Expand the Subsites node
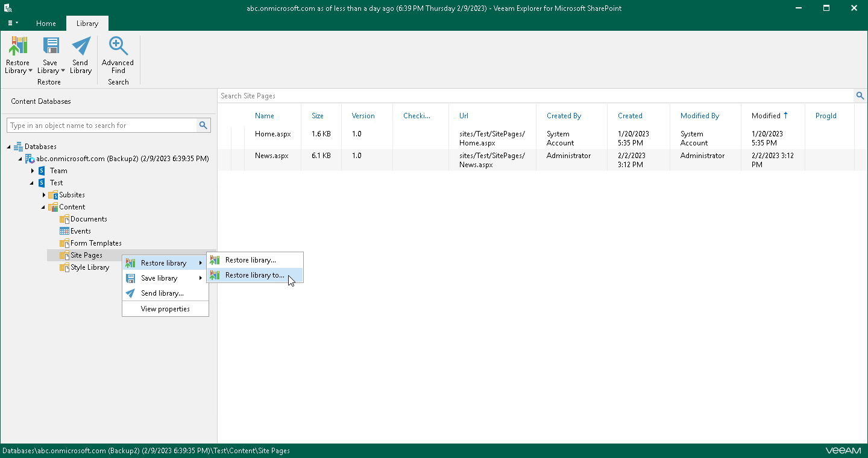This screenshot has height=458, width=868. (43, 195)
